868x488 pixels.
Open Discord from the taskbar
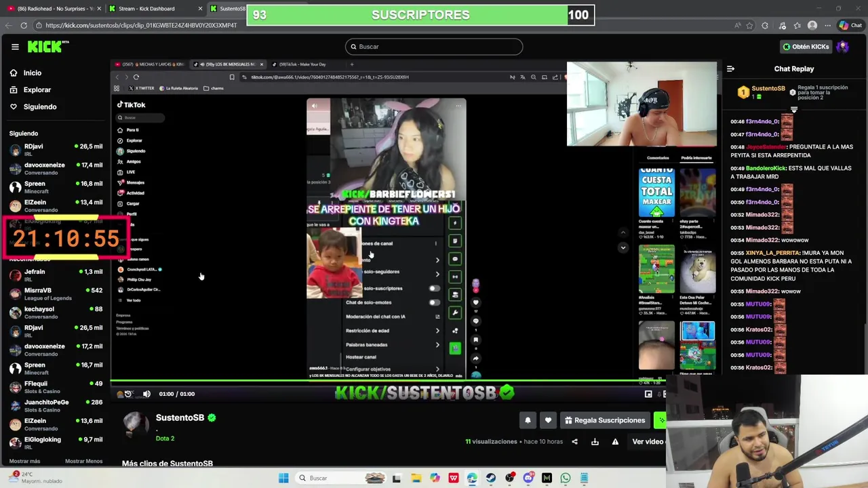528,478
